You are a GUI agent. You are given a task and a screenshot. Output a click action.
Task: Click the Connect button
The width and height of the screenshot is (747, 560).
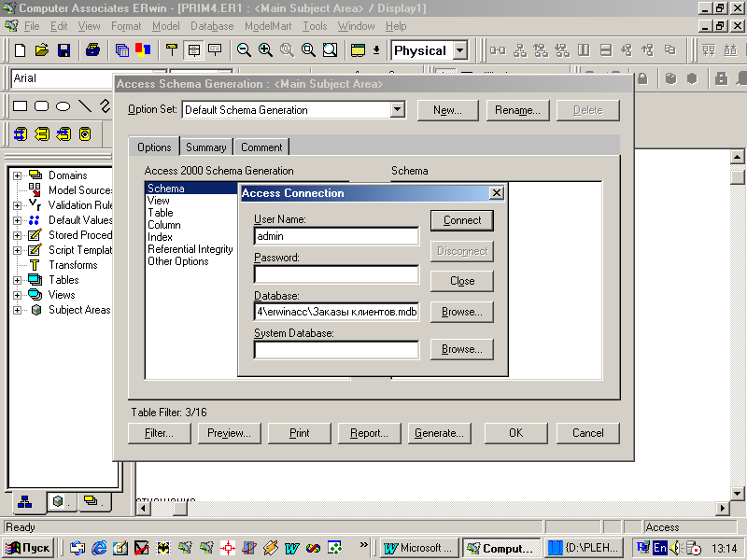coord(462,220)
